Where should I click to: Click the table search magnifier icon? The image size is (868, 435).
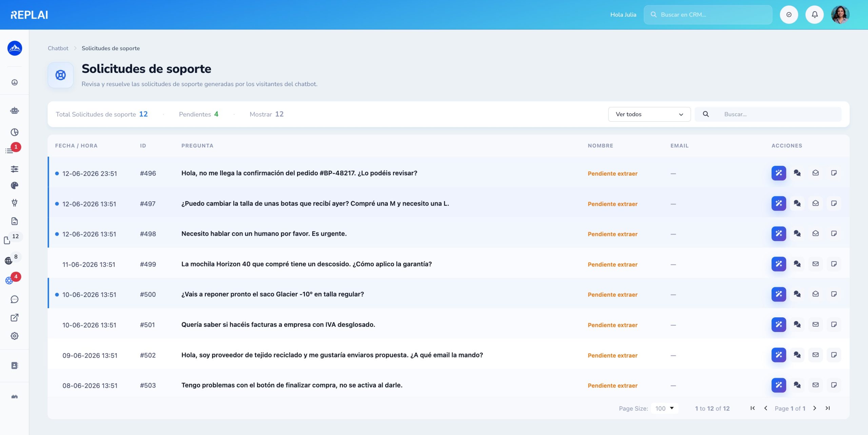point(706,114)
